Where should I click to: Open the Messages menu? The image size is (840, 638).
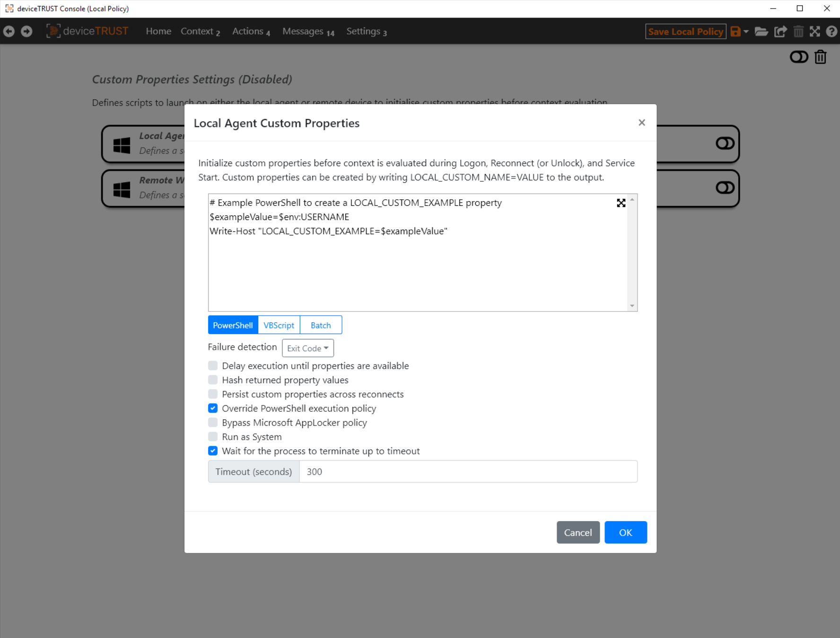303,31
